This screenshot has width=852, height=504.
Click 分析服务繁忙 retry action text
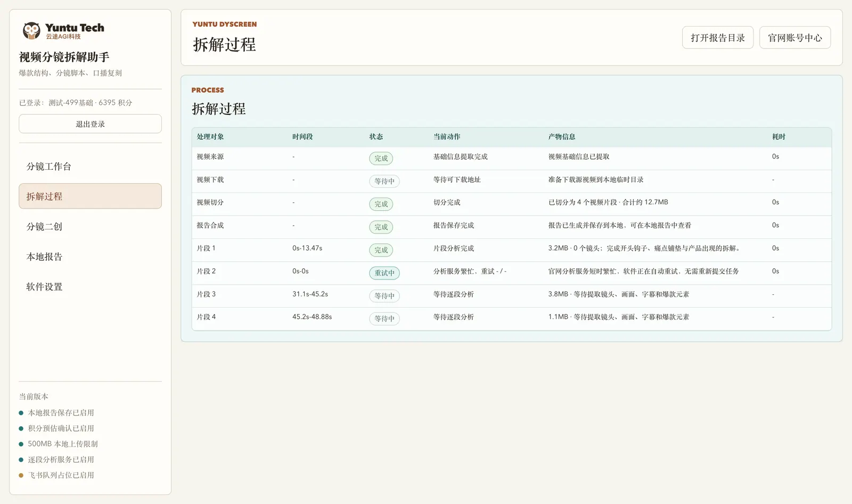coord(470,271)
